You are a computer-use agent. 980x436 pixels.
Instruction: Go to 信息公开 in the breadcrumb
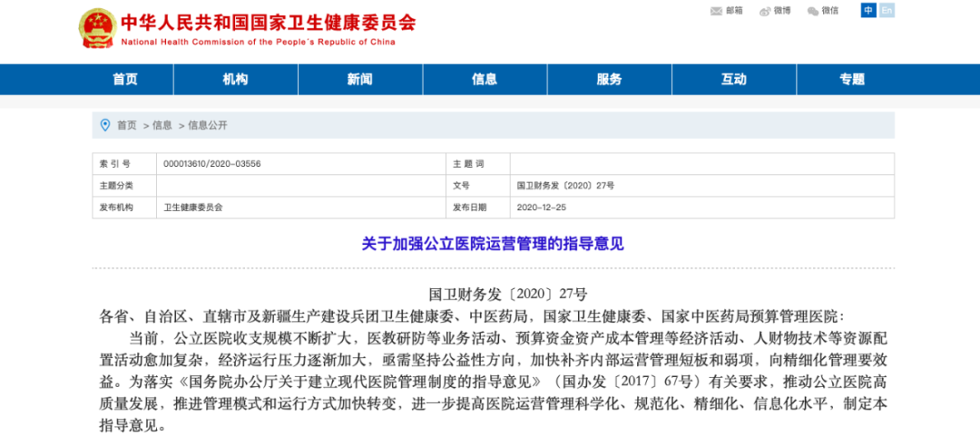pos(208,126)
